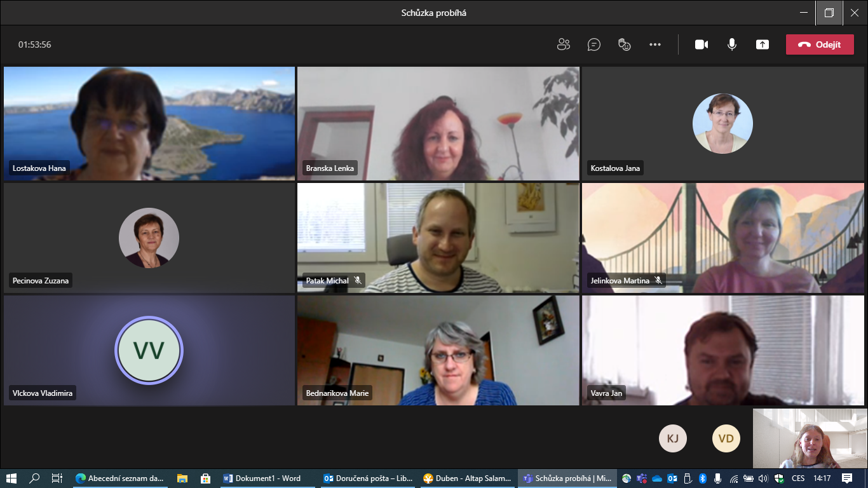Open Windows Task View icon

tap(57, 478)
